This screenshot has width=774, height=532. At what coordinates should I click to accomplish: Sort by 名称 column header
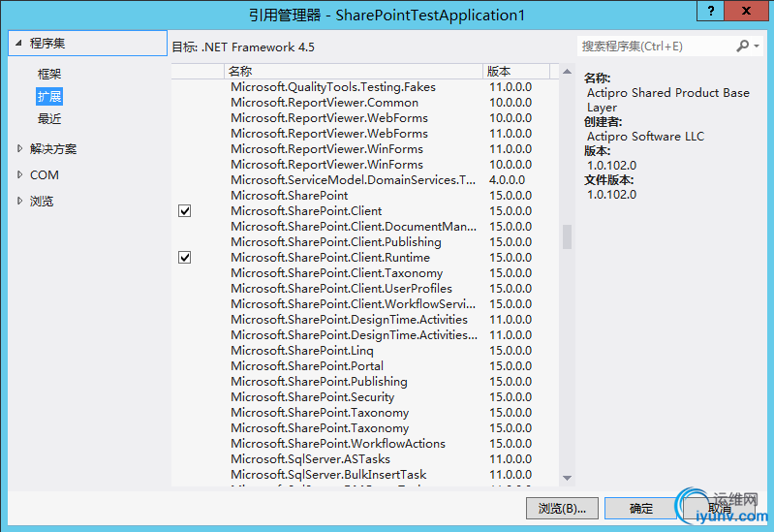coord(353,71)
